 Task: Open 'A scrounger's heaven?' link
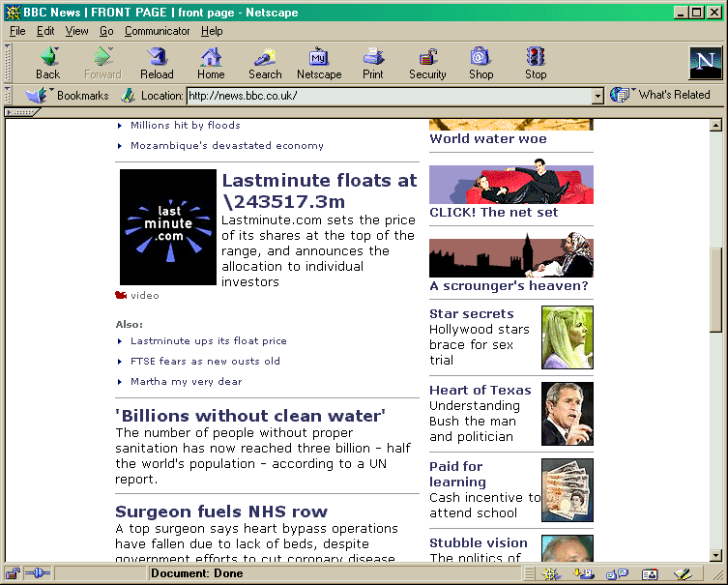pos(509,285)
